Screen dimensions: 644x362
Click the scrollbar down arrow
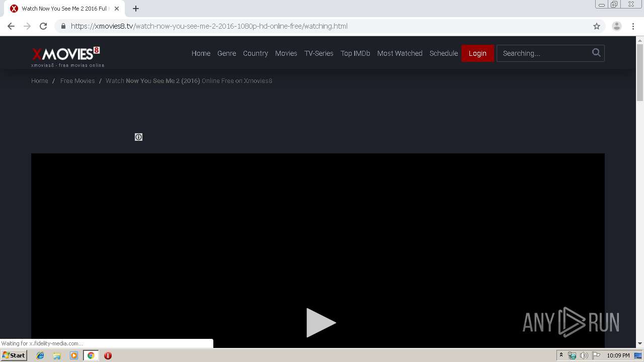(640, 343)
